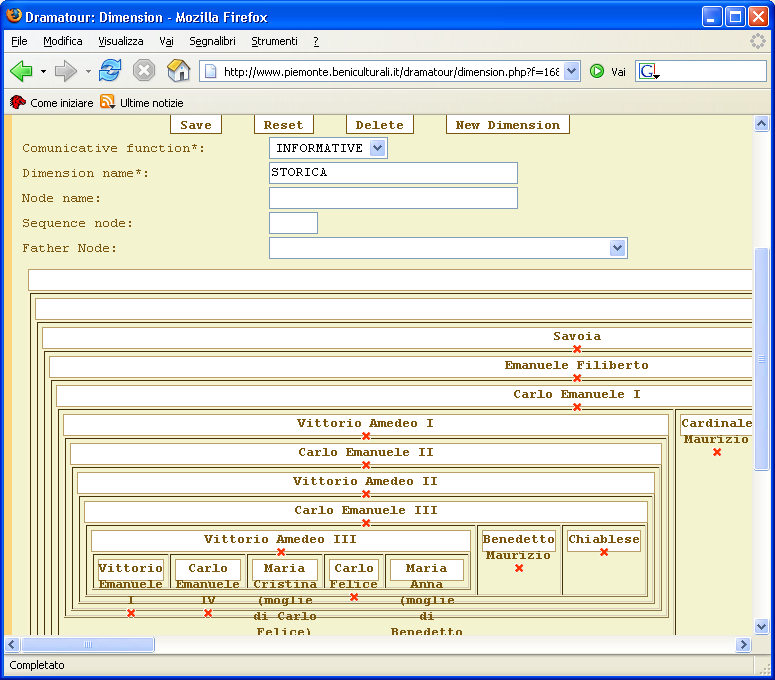775x680 pixels.
Task: Click the Node name input field
Action: [393, 198]
